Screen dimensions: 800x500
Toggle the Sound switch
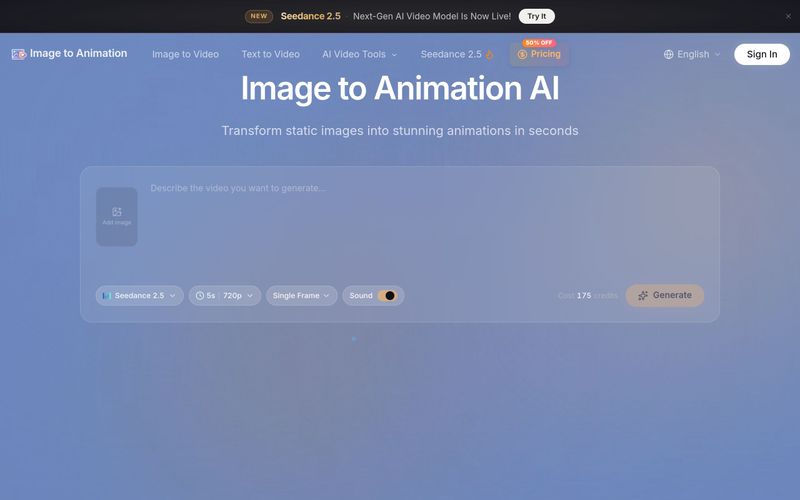pyautogui.click(x=387, y=295)
